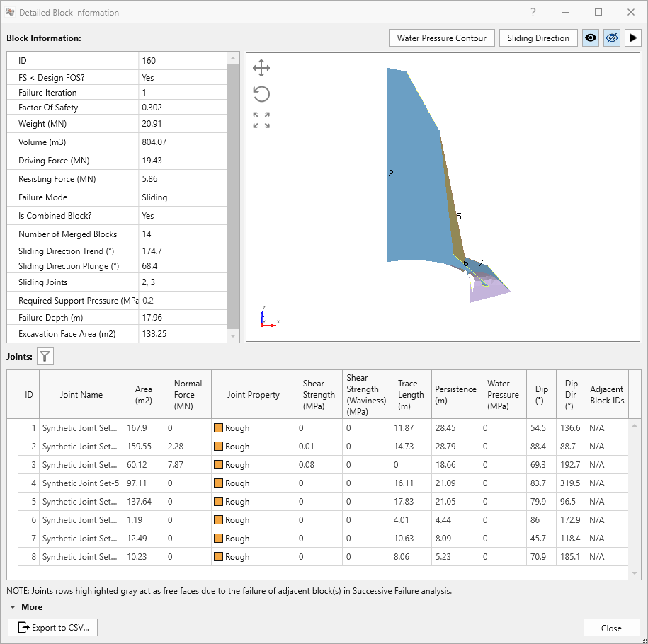The image size is (648, 644).
Task: Sort by the Area (m2) column header
Action: (x=143, y=394)
